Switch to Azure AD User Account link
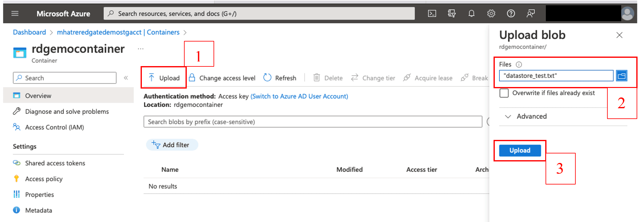The image size is (644, 222). [299, 96]
